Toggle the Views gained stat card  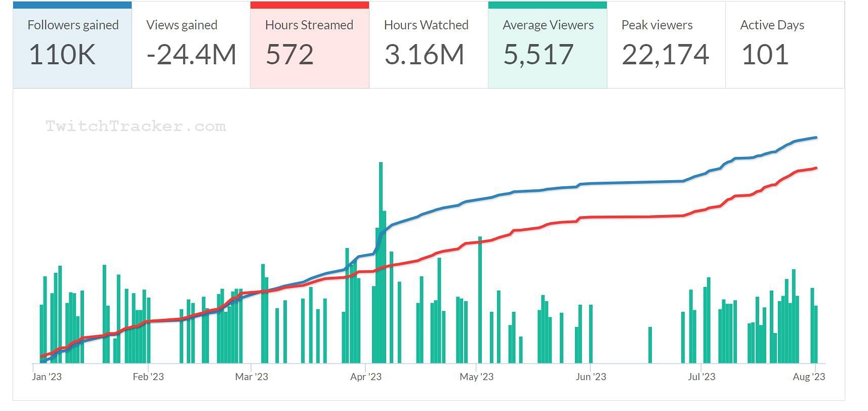point(191,45)
